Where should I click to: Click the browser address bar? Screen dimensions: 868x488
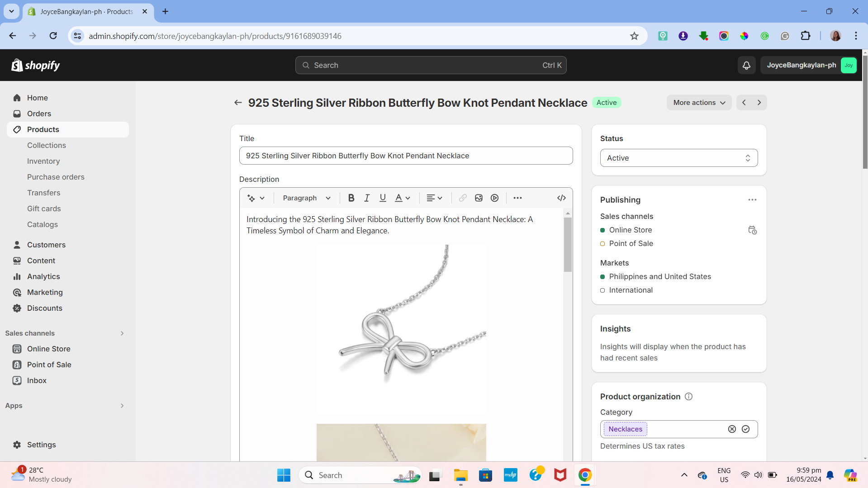pos(357,36)
